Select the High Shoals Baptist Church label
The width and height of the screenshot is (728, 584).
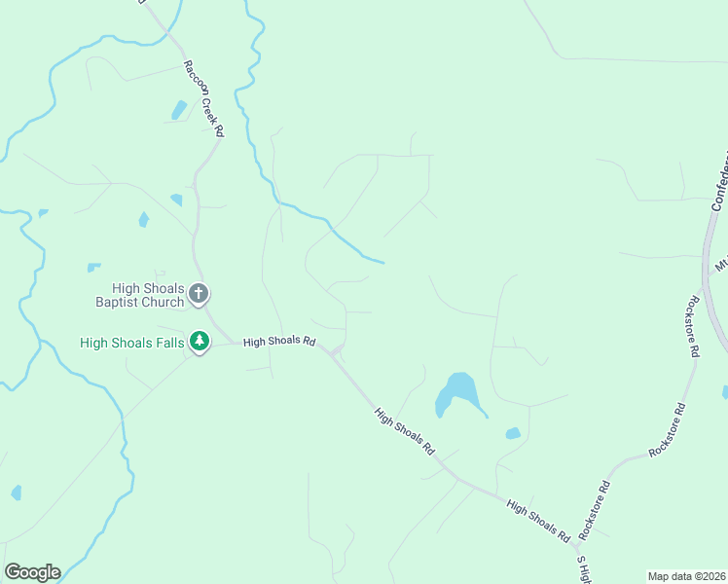pos(140,295)
